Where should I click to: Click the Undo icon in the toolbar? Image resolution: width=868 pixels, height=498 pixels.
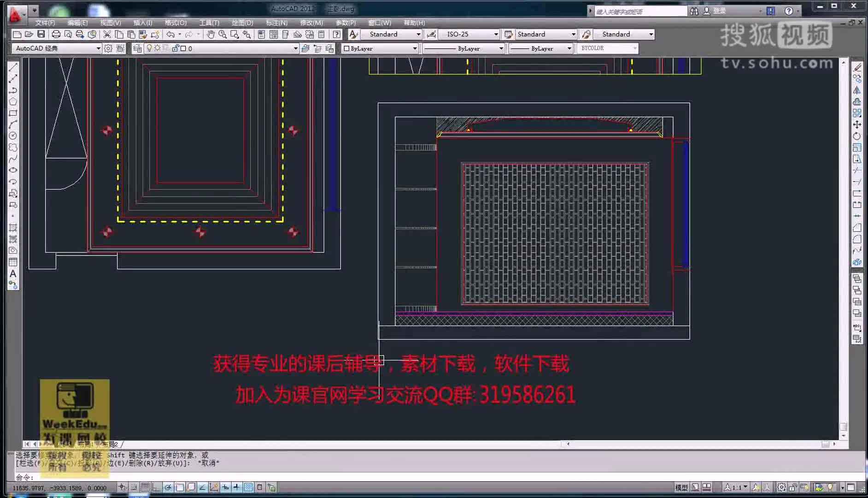[170, 34]
